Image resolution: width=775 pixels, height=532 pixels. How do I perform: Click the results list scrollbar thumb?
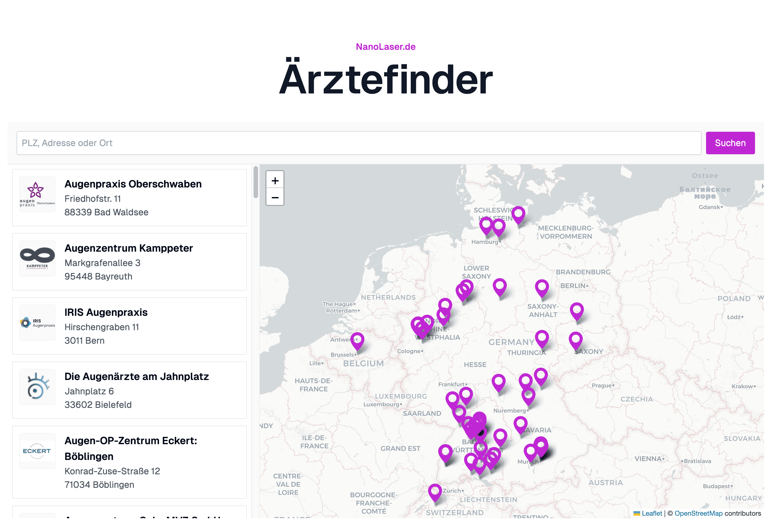click(x=256, y=182)
